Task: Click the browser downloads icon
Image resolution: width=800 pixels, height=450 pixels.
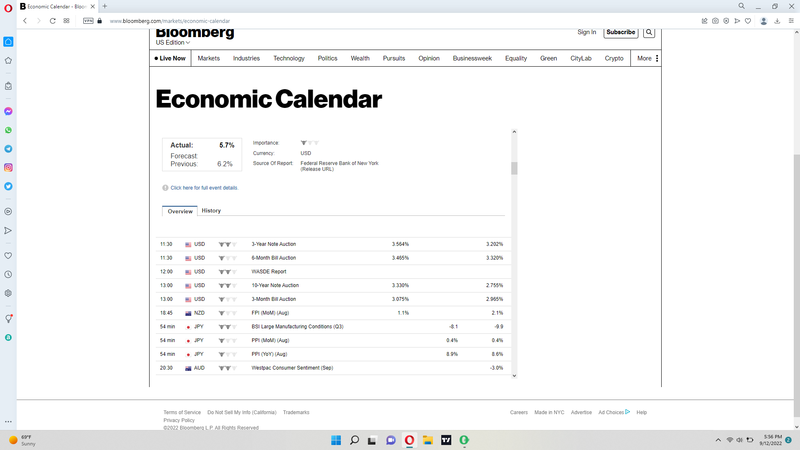Action: click(x=777, y=21)
